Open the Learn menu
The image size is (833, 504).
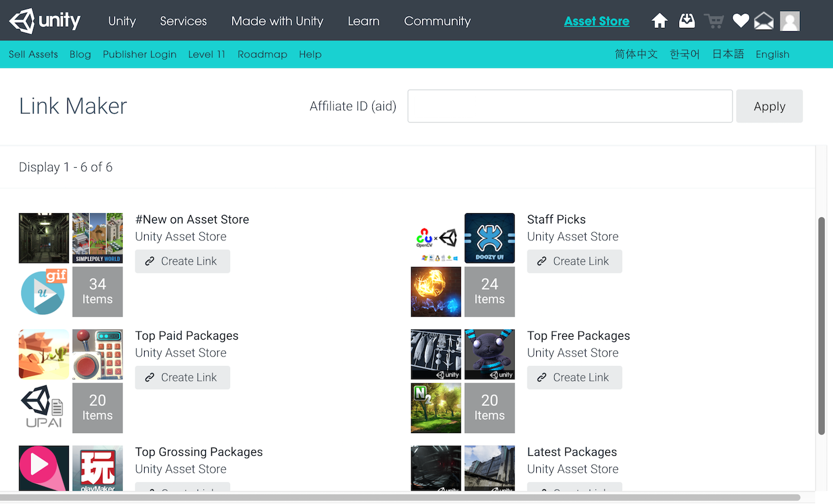tap(364, 21)
